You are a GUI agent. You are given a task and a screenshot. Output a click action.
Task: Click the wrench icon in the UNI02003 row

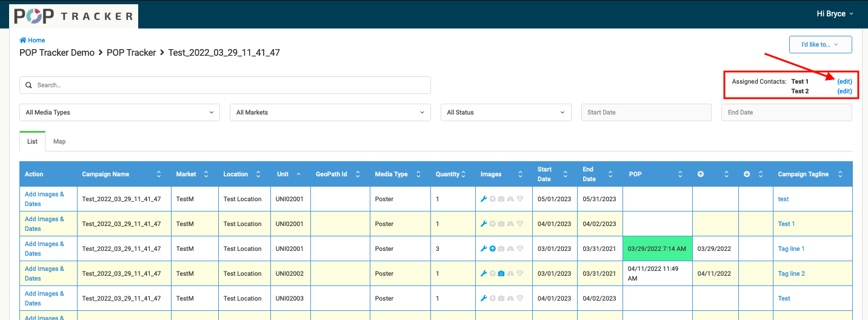click(484, 298)
